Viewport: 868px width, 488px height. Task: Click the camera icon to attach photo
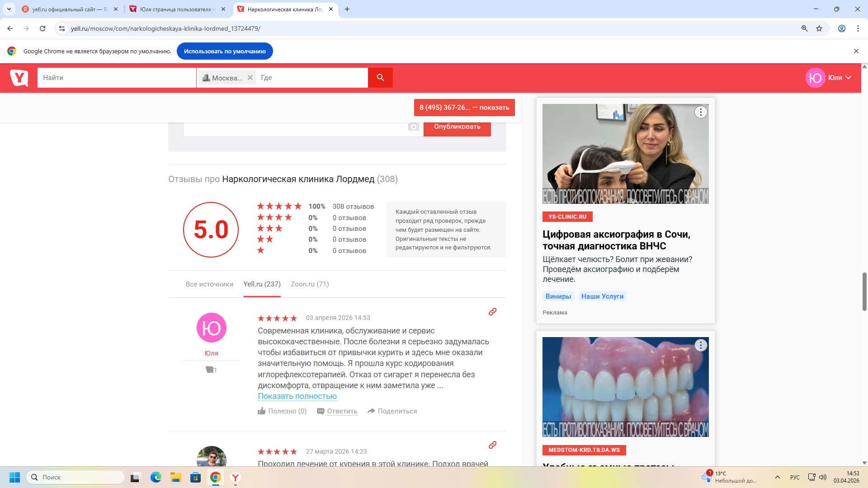(413, 127)
